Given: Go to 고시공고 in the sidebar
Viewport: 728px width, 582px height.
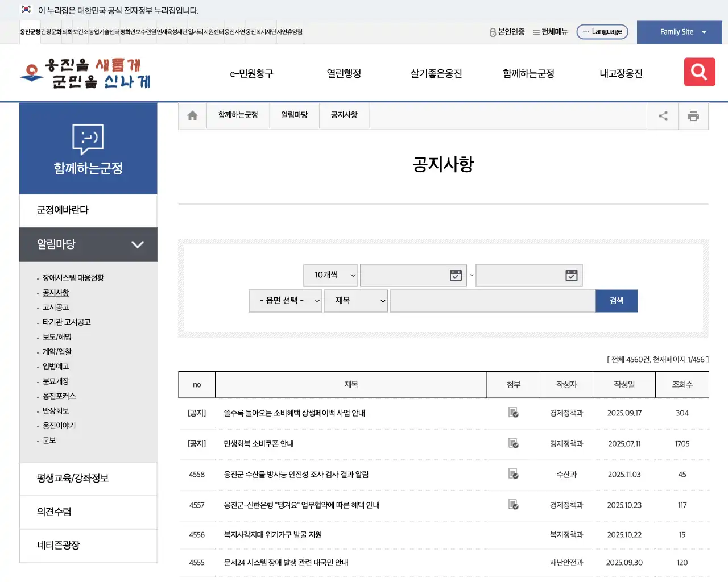Looking at the screenshot, I should coord(55,307).
